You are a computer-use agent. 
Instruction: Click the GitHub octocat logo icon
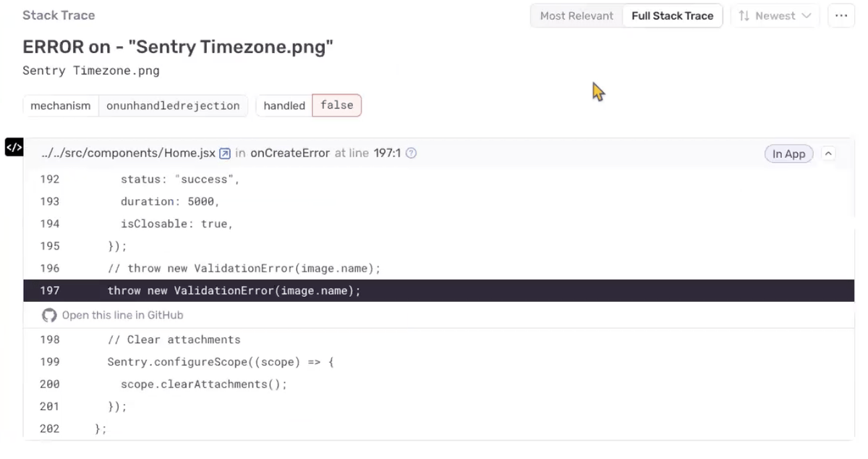pyautogui.click(x=48, y=315)
